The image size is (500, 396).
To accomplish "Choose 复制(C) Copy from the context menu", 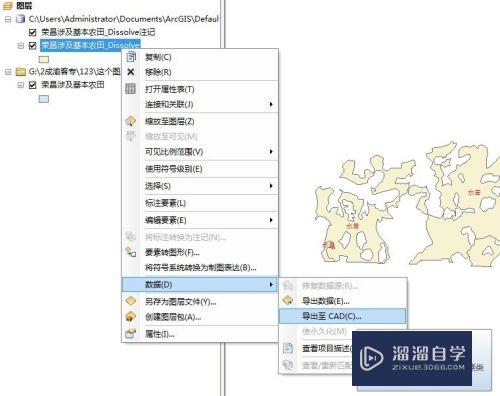I will [x=200, y=57].
